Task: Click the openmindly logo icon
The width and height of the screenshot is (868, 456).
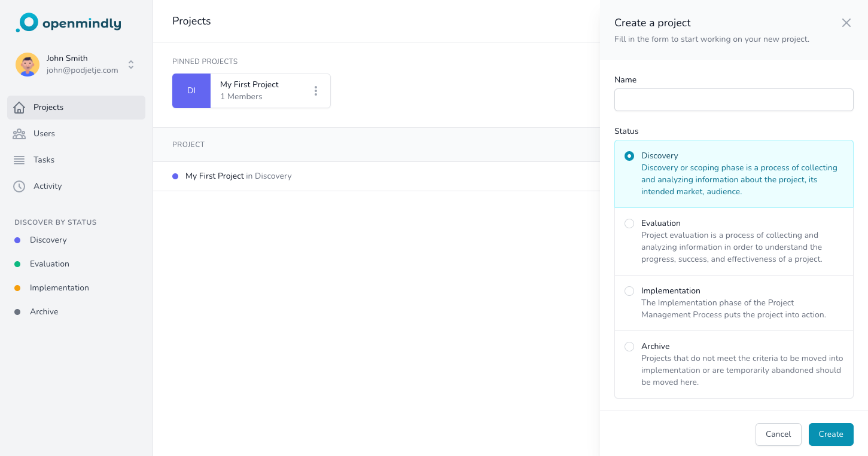Action: (27, 23)
